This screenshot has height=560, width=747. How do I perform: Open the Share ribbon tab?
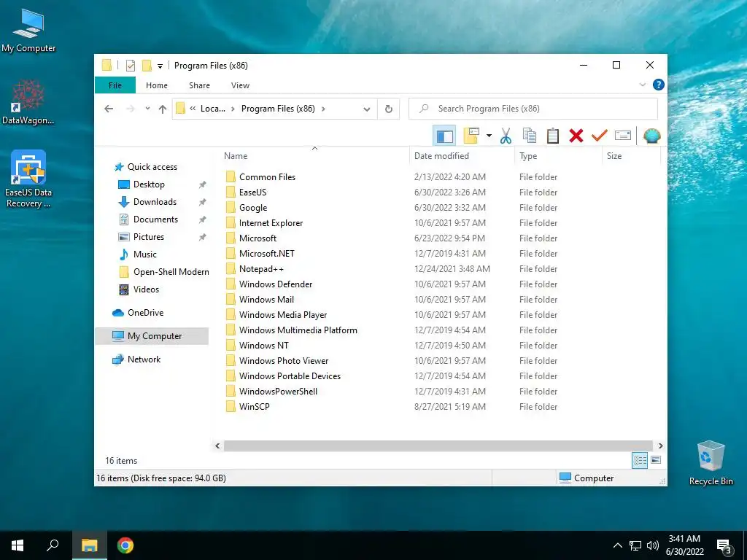coord(199,85)
